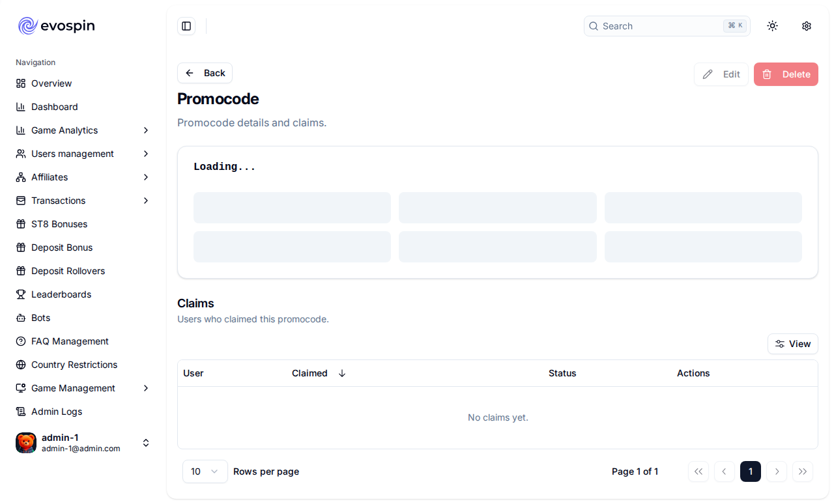Open the rows per page dropdown
This screenshot has height=504, width=834.
(205, 471)
